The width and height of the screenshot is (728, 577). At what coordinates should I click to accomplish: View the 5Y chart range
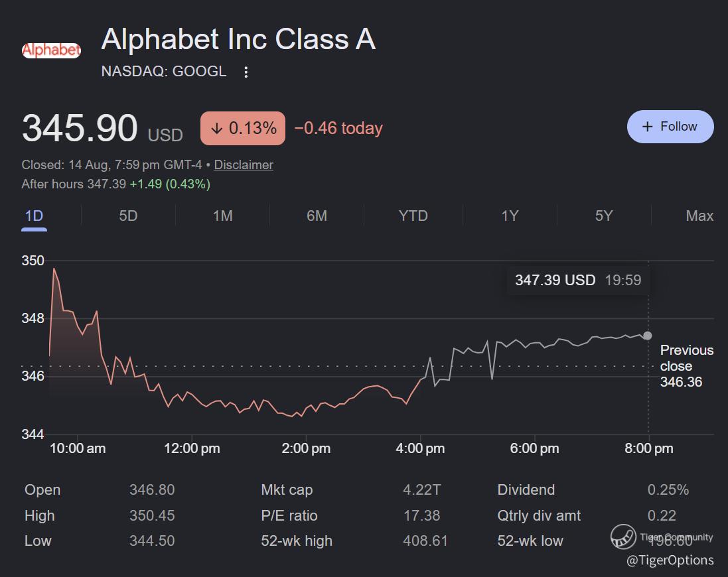pyautogui.click(x=604, y=216)
